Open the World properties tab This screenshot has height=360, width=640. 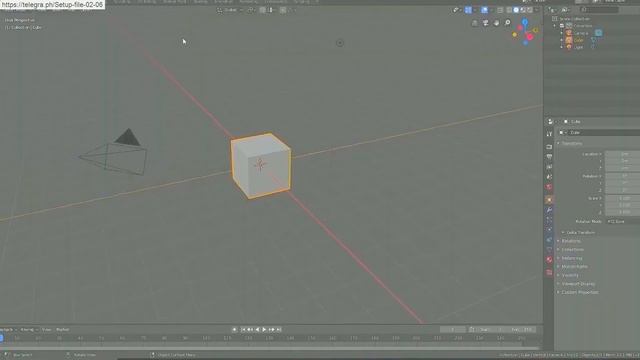pos(549,187)
